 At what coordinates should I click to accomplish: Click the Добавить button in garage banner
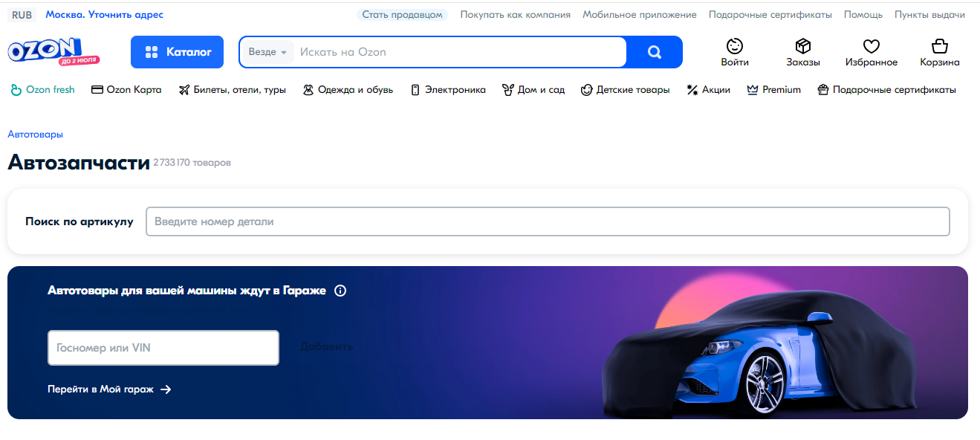326,346
